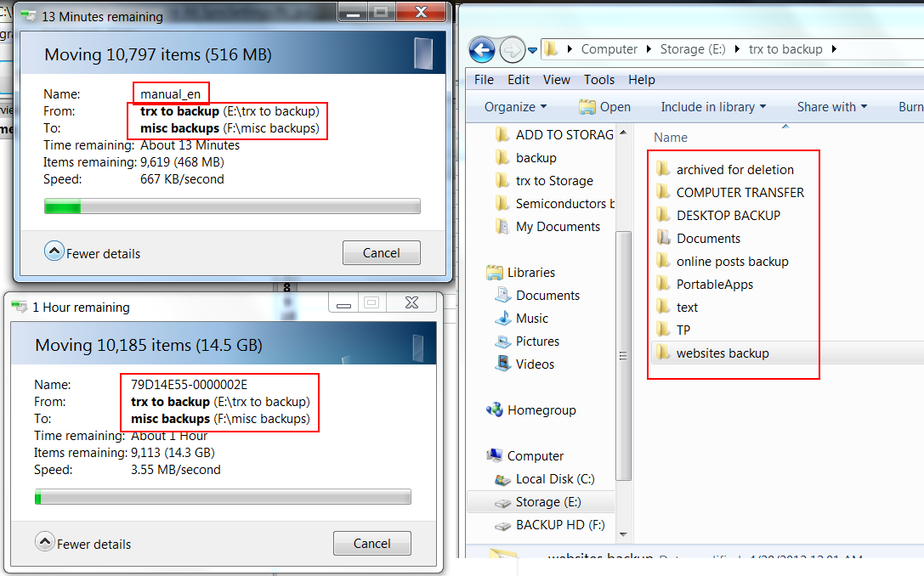The height and width of the screenshot is (576, 924).
Task: Select Semiconductors folder in navigation pane
Action: tap(554, 204)
